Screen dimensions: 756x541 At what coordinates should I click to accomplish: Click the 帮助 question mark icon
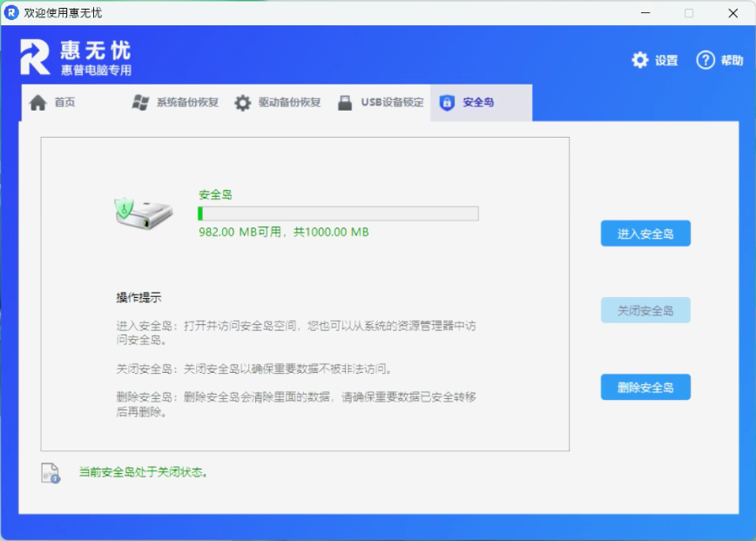point(705,60)
